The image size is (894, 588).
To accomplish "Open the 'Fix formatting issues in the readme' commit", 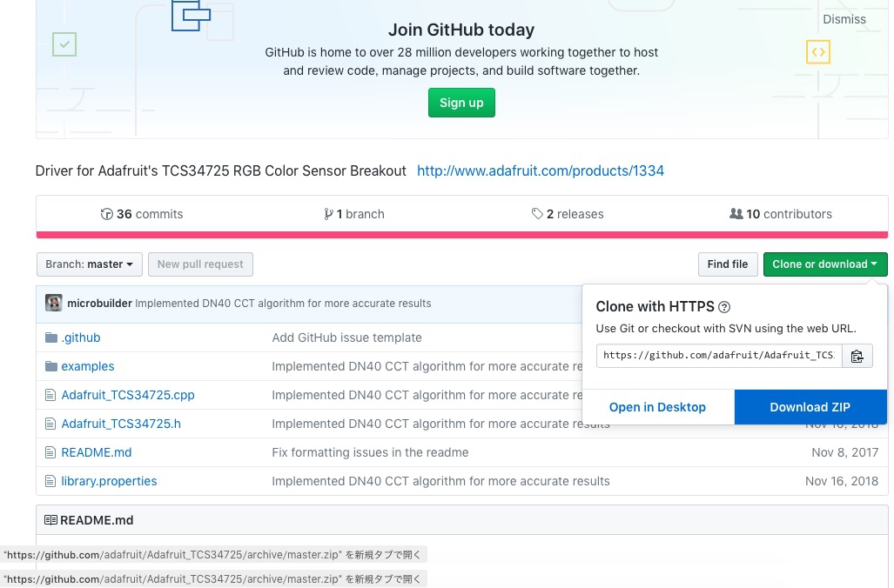I will pyautogui.click(x=370, y=452).
